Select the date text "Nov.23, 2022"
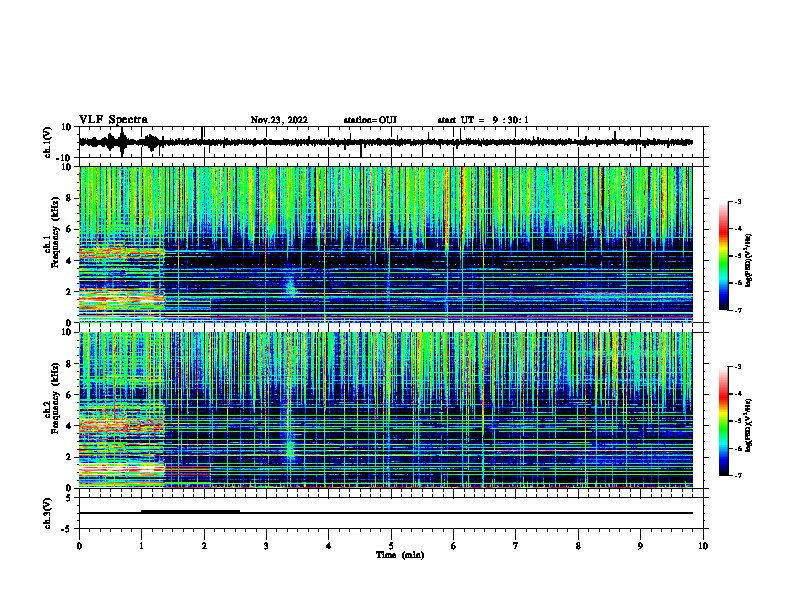The width and height of the screenshot is (792, 612). tap(279, 120)
